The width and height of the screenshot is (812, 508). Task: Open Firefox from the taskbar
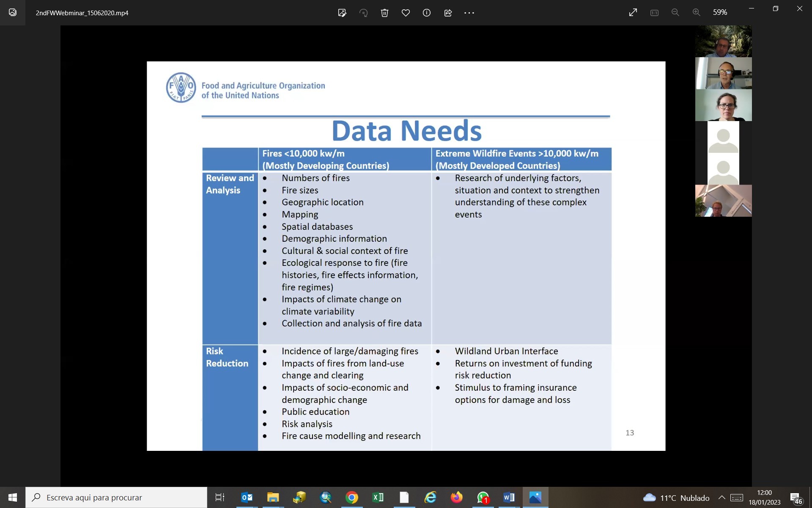(x=457, y=497)
